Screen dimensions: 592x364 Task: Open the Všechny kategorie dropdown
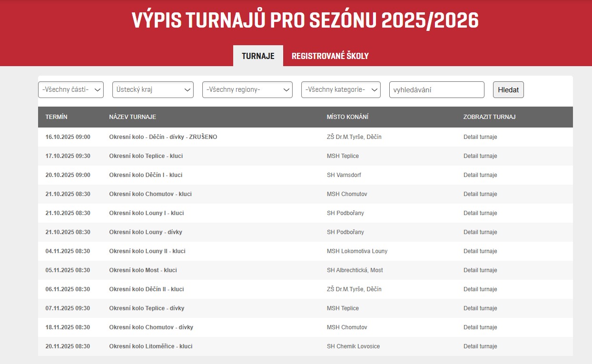pyautogui.click(x=341, y=89)
